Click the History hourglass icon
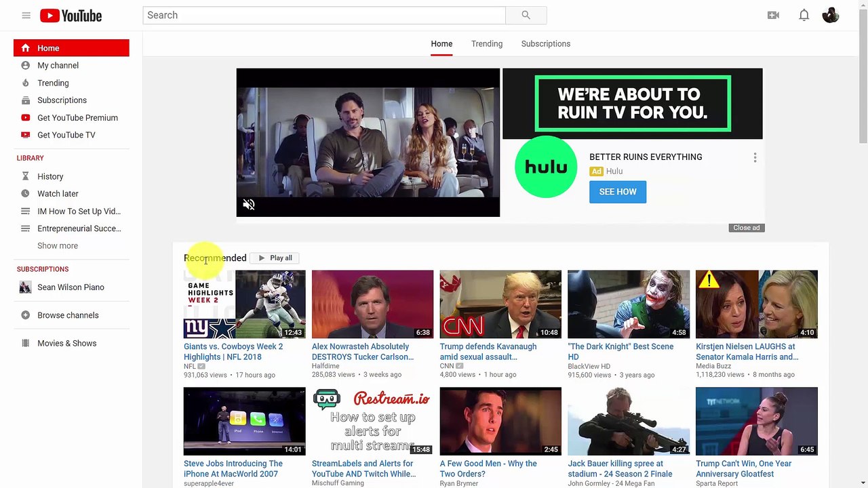868x488 pixels. (x=25, y=176)
